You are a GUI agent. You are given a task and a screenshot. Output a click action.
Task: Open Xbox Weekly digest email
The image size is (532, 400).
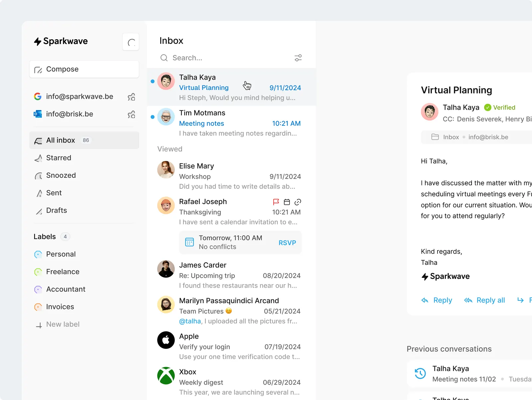231,382
